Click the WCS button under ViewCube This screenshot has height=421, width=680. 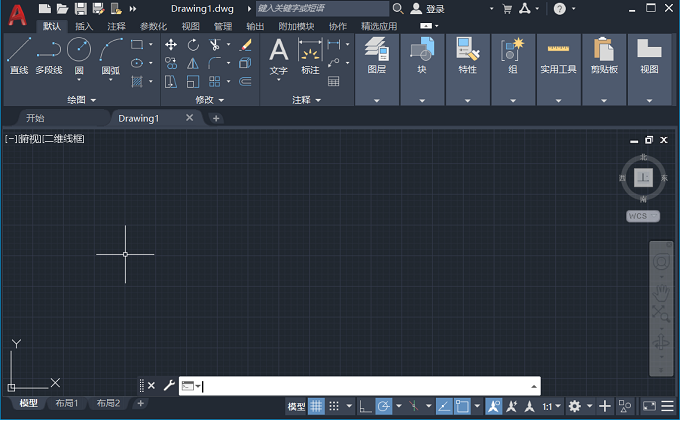pos(637,216)
